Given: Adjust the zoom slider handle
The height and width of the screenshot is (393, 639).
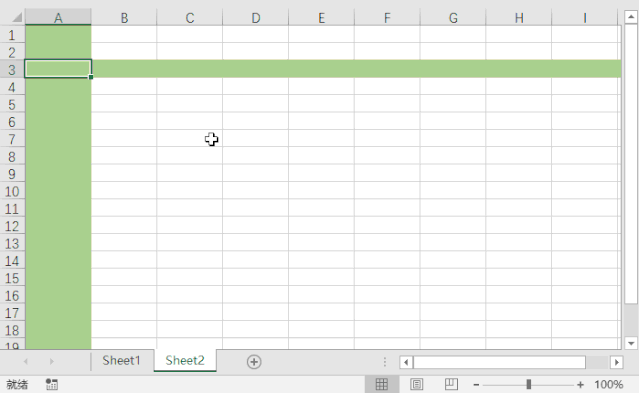Looking at the screenshot, I should point(529,384).
